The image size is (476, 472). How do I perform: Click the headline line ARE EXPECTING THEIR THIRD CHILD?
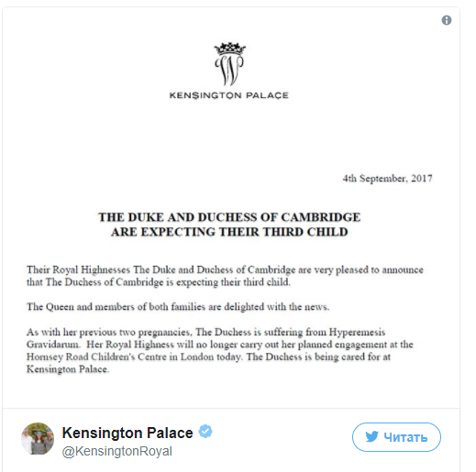pyautogui.click(x=229, y=232)
